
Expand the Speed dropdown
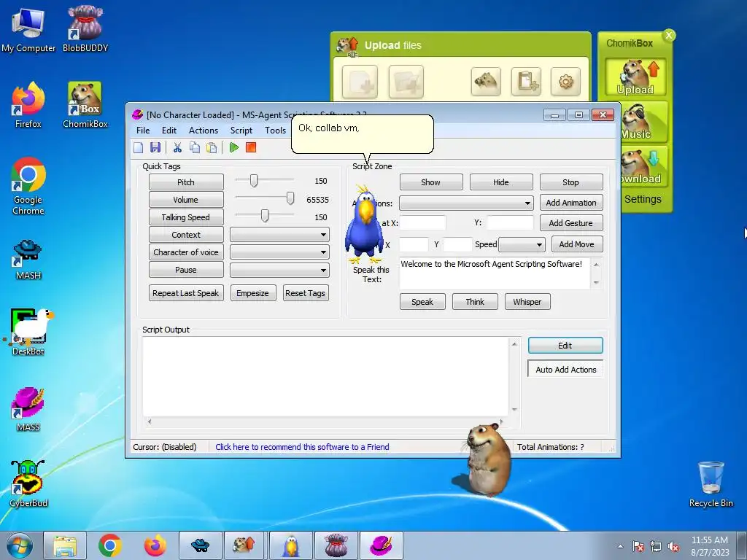[522, 244]
